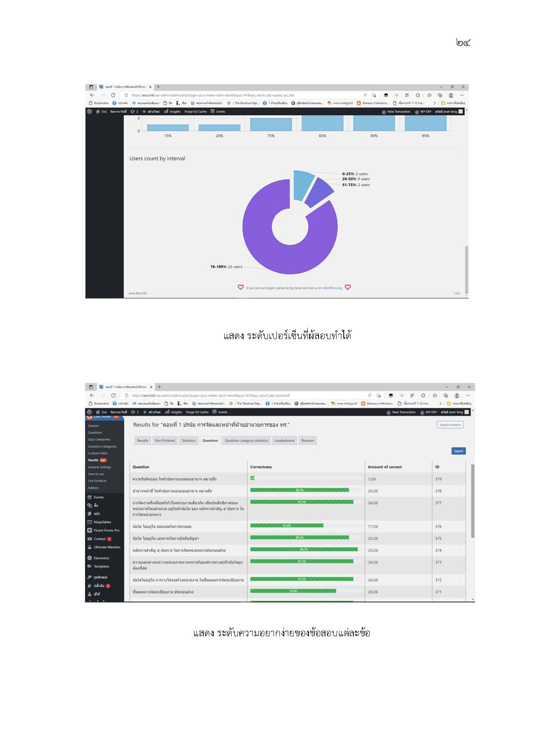Click New Transaction in pie chart window
This screenshot has width=535, height=756.
396,112
